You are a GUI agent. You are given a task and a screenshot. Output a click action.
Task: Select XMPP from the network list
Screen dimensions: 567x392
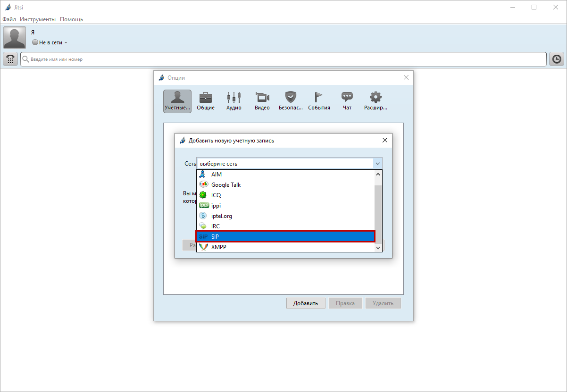pyautogui.click(x=285, y=247)
